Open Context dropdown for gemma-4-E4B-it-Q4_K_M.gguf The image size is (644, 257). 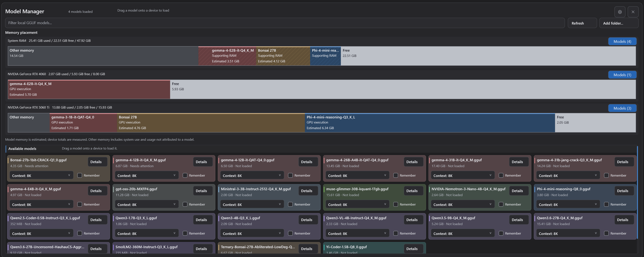(x=41, y=204)
